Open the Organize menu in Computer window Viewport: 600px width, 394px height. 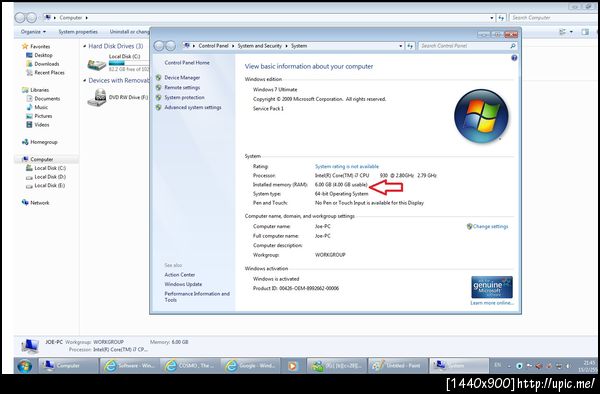point(33,32)
